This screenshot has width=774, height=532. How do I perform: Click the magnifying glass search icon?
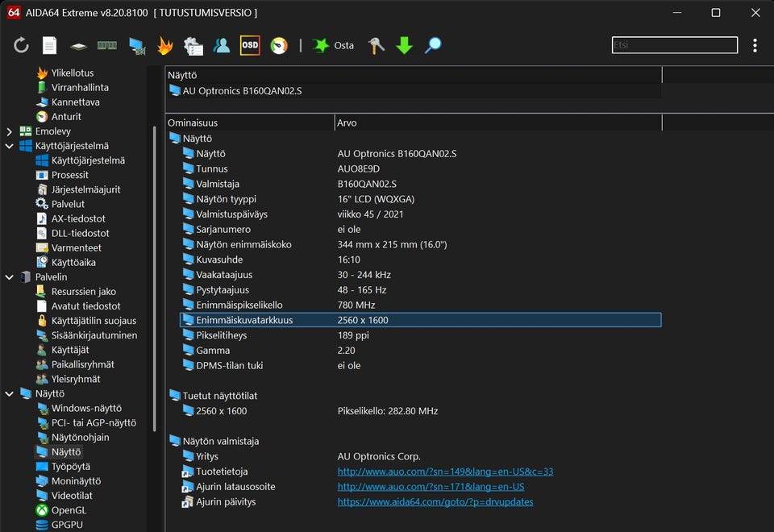pos(433,46)
